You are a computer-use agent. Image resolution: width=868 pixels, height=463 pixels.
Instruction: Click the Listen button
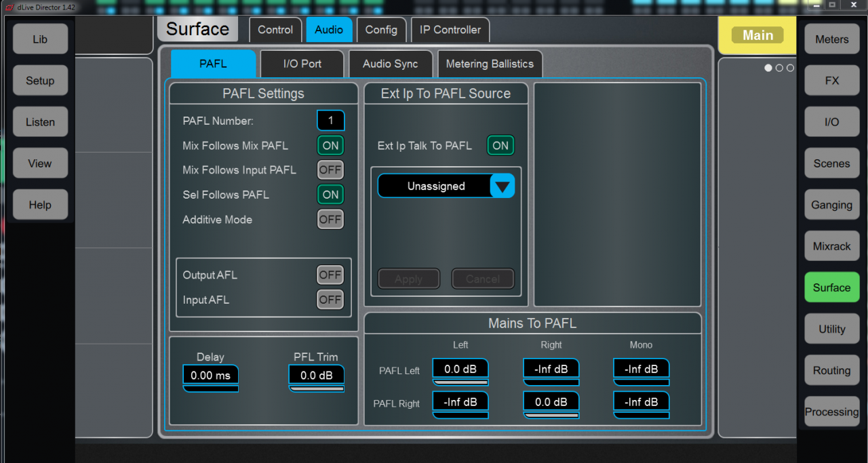(40, 122)
